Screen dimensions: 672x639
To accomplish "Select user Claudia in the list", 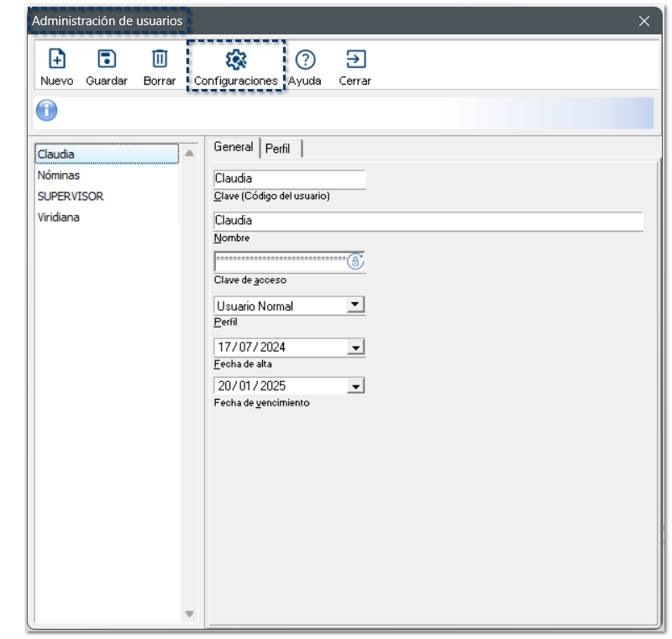I will click(56, 155).
